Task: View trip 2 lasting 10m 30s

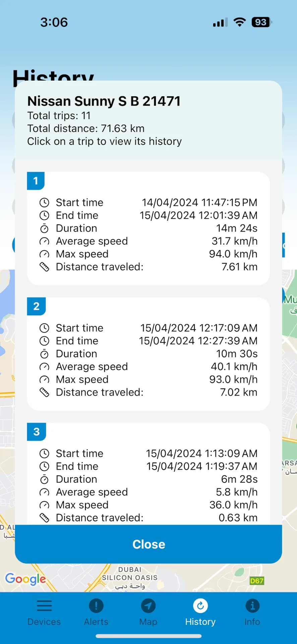Action: (148, 354)
